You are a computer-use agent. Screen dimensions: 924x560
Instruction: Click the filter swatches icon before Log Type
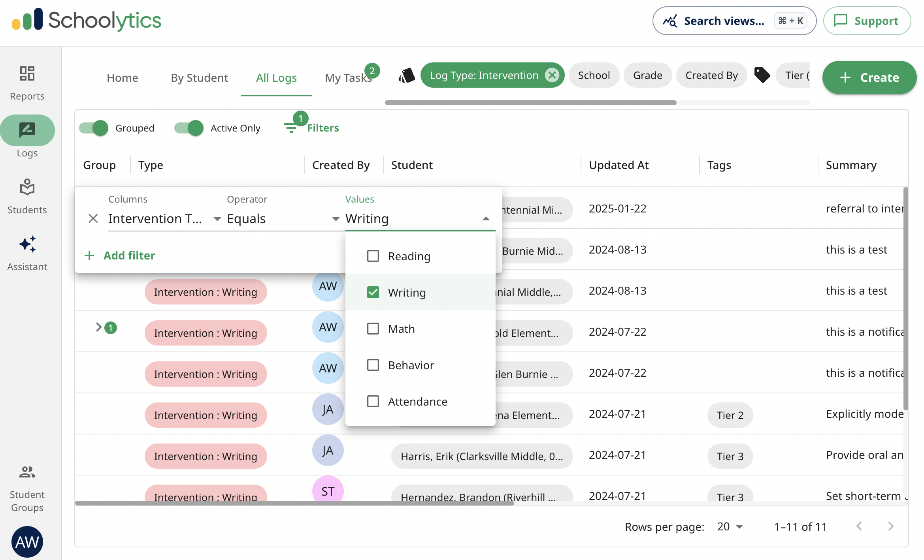(x=407, y=75)
